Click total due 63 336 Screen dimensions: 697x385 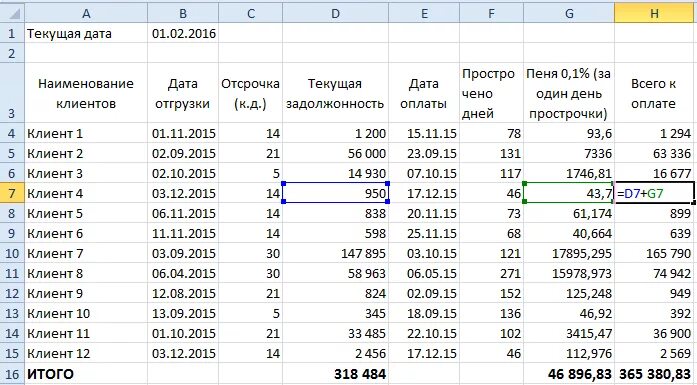point(654,153)
